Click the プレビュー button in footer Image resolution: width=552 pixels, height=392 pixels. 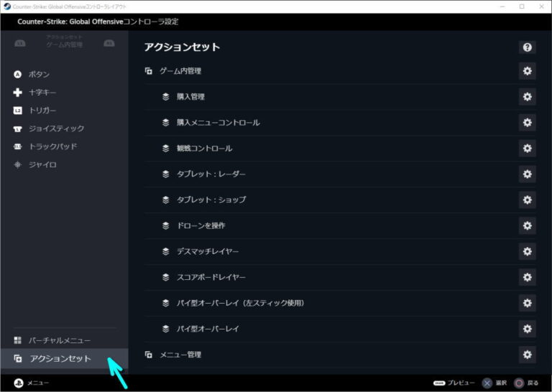(x=454, y=383)
